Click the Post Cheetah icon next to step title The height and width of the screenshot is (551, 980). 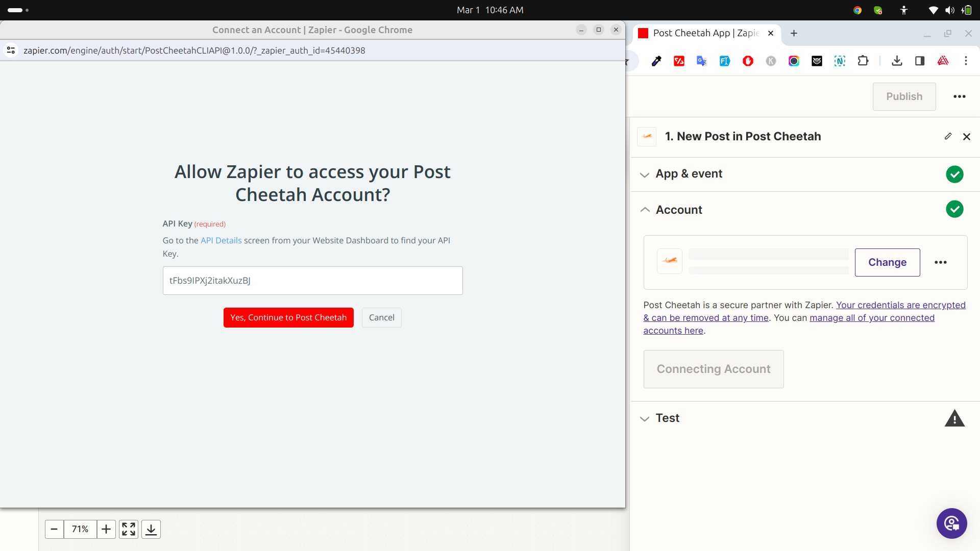point(647,136)
